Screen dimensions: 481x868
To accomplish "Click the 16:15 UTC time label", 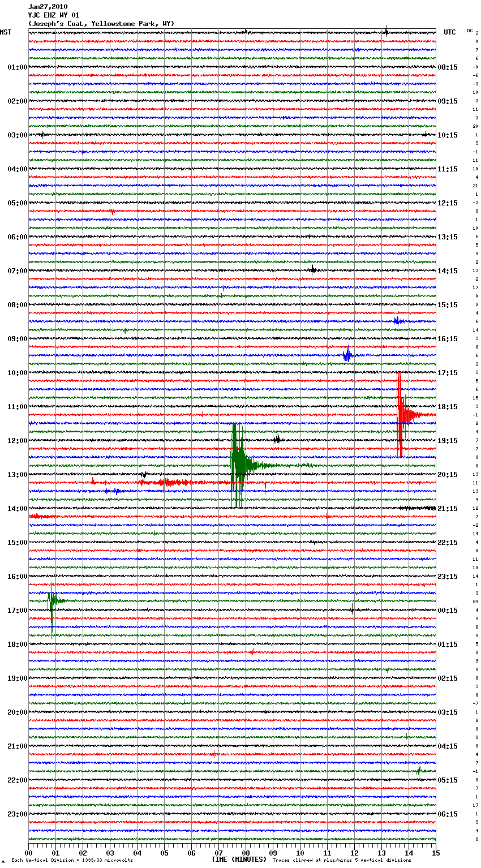I will coord(448,339).
